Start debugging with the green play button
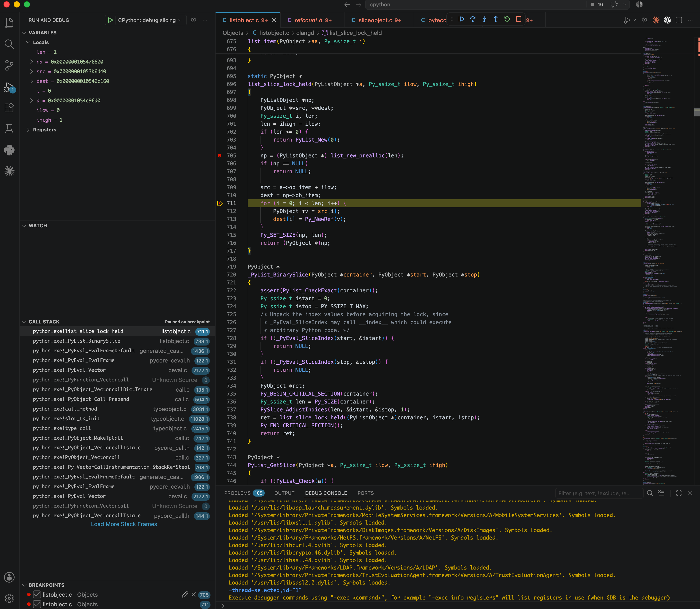The height and width of the screenshot is (609, 700). (x=110, y=20)
